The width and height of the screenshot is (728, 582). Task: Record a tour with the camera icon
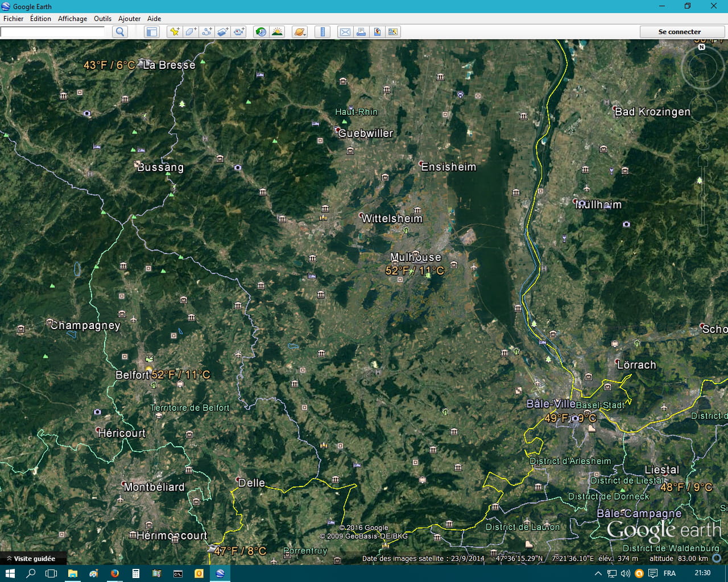click(238, 32)
